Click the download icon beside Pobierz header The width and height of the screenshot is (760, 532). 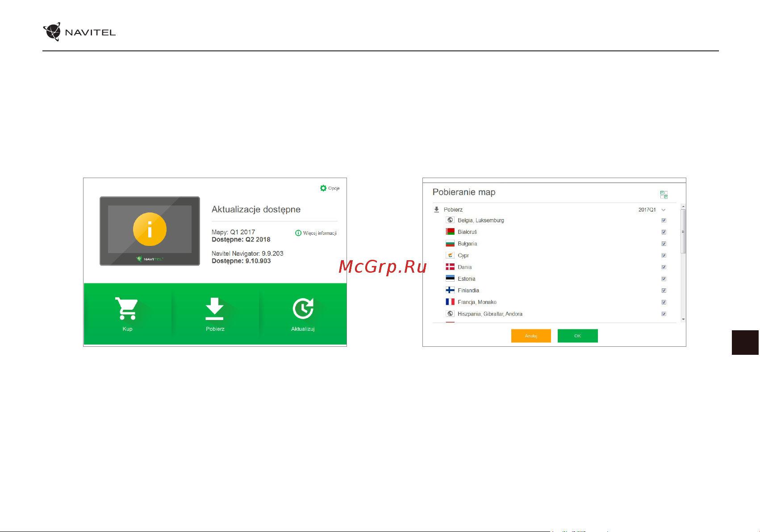pos(437,209)
